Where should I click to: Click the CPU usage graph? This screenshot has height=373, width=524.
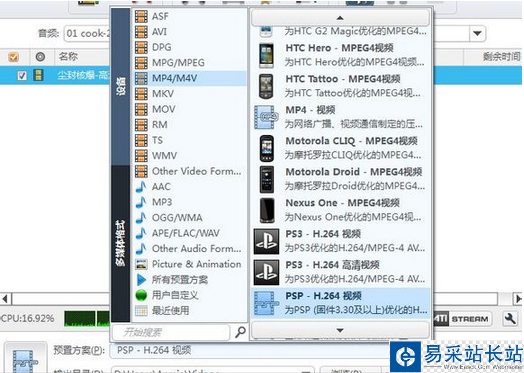coord(87,319)
